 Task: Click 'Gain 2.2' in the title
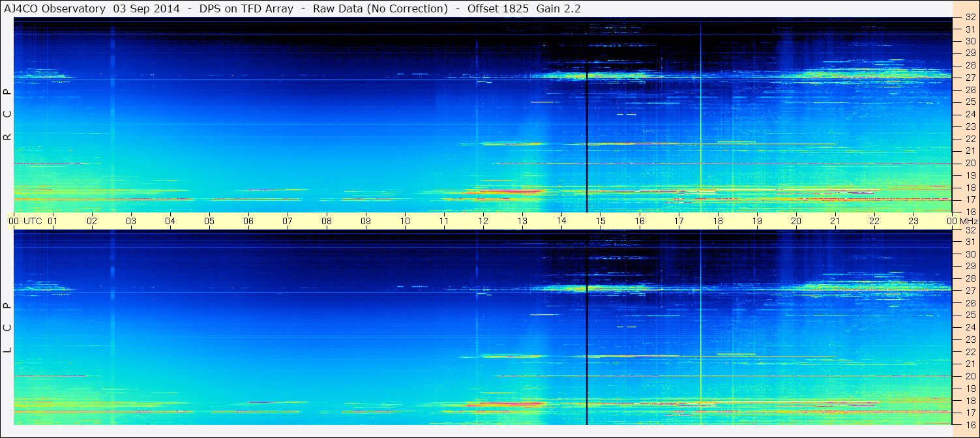[559, 9]
